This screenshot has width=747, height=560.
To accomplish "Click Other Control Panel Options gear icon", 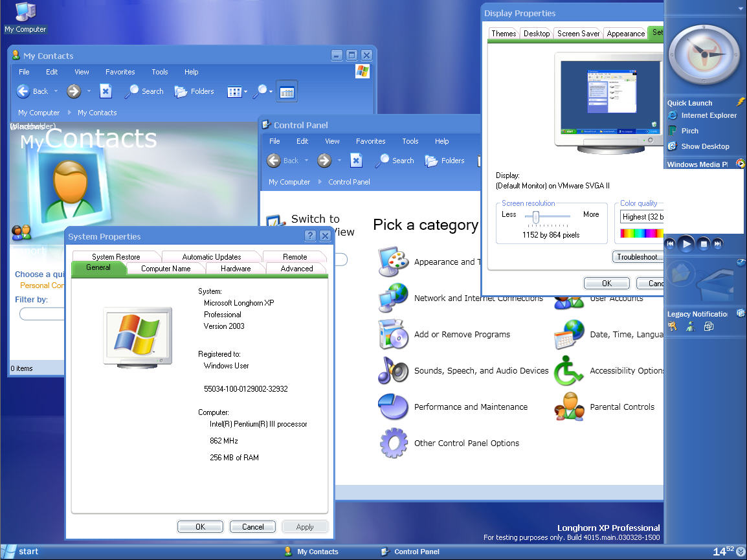I will 393,443.
